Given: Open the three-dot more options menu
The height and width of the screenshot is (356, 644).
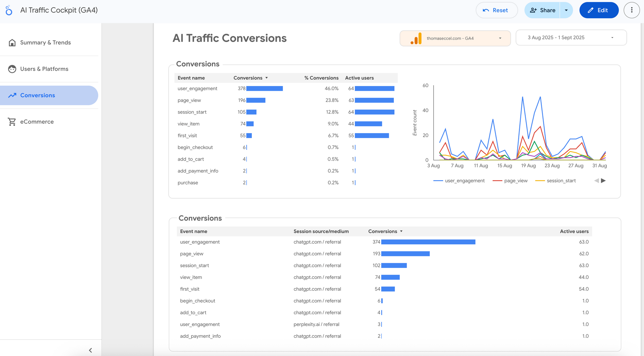Looking at the screenshot, I should 631,10.
